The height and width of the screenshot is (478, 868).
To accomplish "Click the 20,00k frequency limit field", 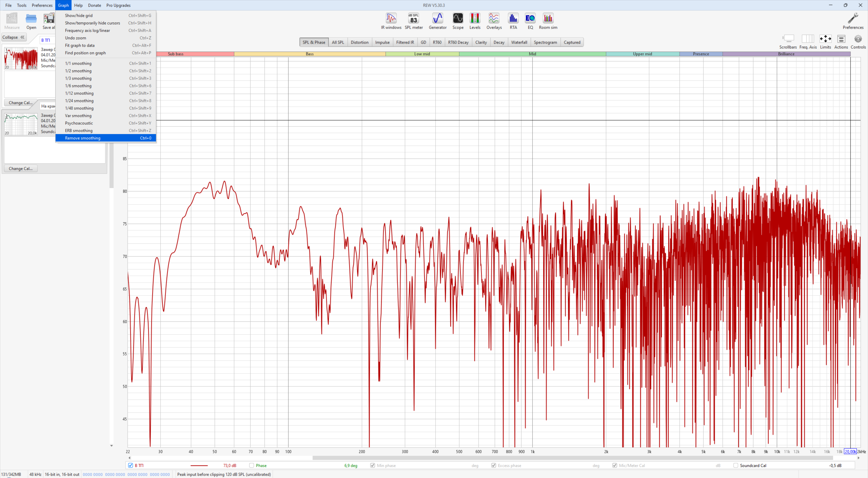I will tap(850, 451).
